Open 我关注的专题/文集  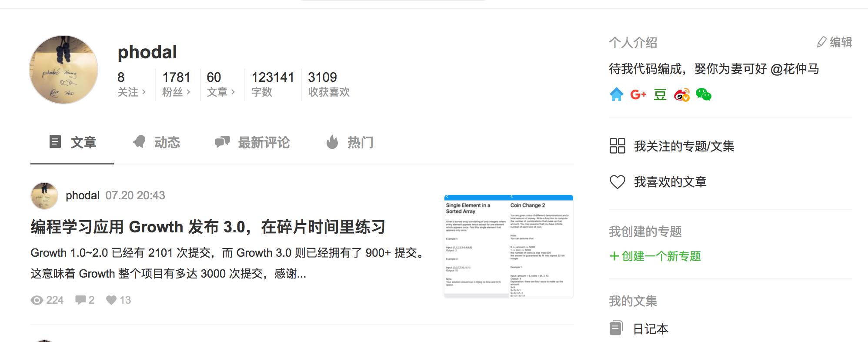point(684,146)
